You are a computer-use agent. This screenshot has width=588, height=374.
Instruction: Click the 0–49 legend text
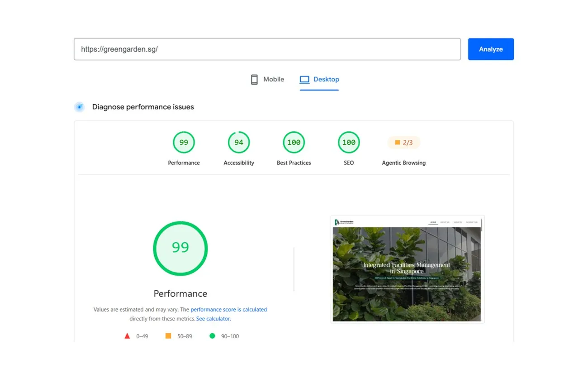tap(142, 336)
